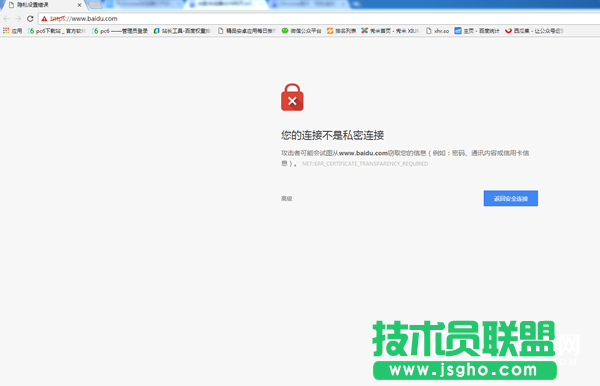The height and width of the screenshot is (386, 600).
Task: Reload the current page
Action: [30, 18]
